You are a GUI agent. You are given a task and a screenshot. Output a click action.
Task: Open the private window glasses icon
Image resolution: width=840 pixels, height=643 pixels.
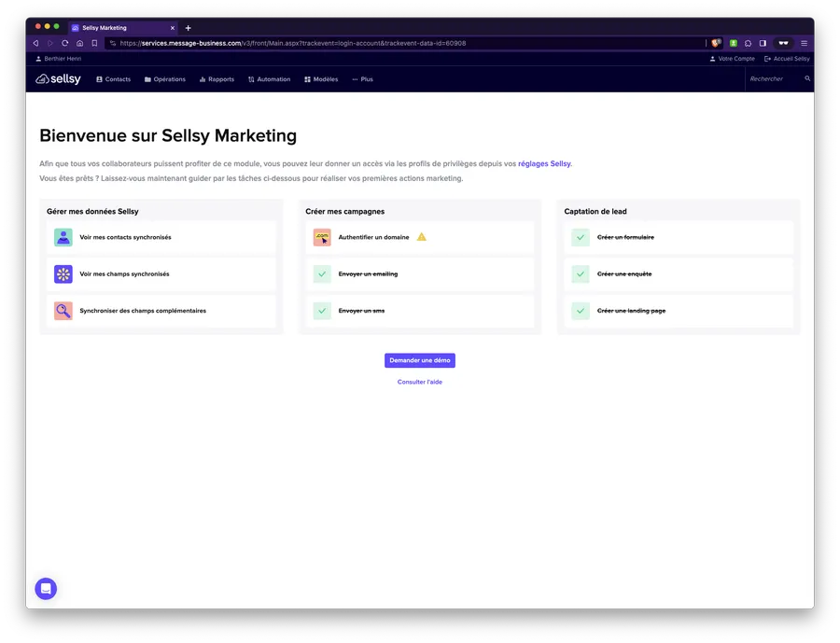coord(783,43)
